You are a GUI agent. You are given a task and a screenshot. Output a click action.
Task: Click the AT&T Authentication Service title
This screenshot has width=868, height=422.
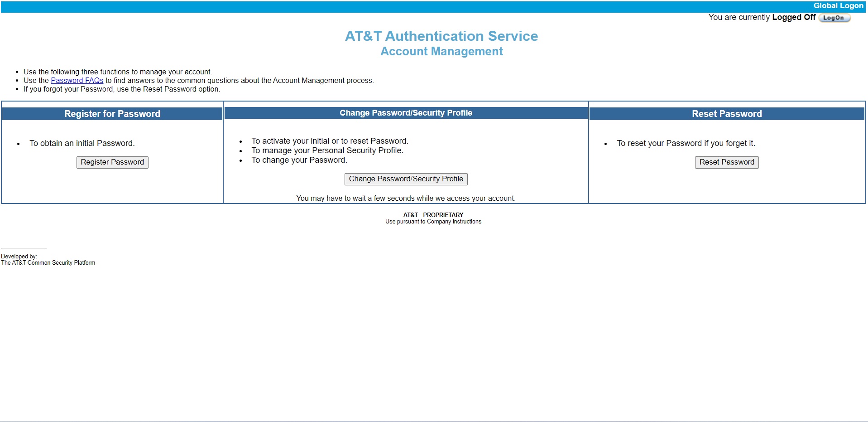pos(441,36)
